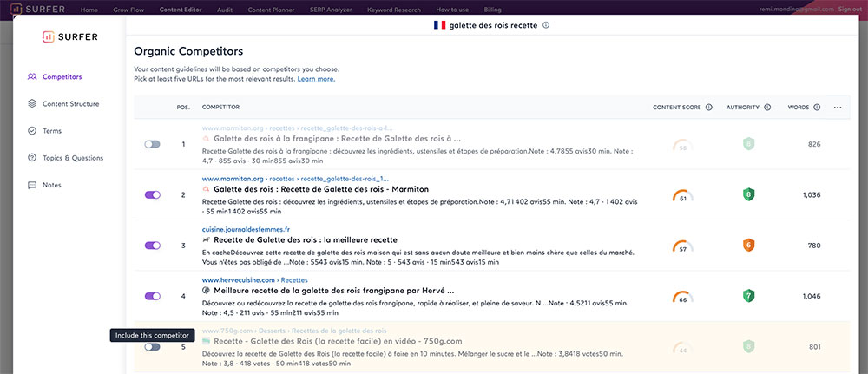Open Billing in top navigation
The height and width of the screenshot is (374, 868).
(492, 10)
